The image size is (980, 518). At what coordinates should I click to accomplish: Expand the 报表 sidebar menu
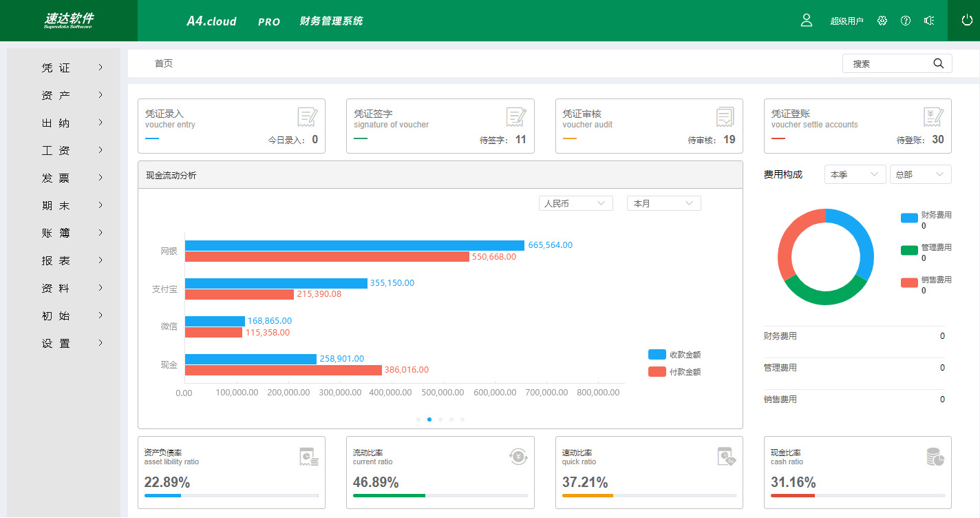(72, 260)
